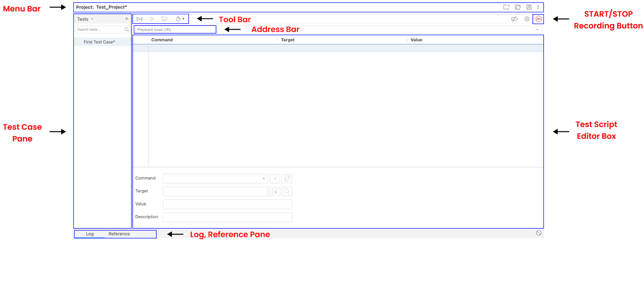
Task: Click the Command column header
Action: [162, 40]
